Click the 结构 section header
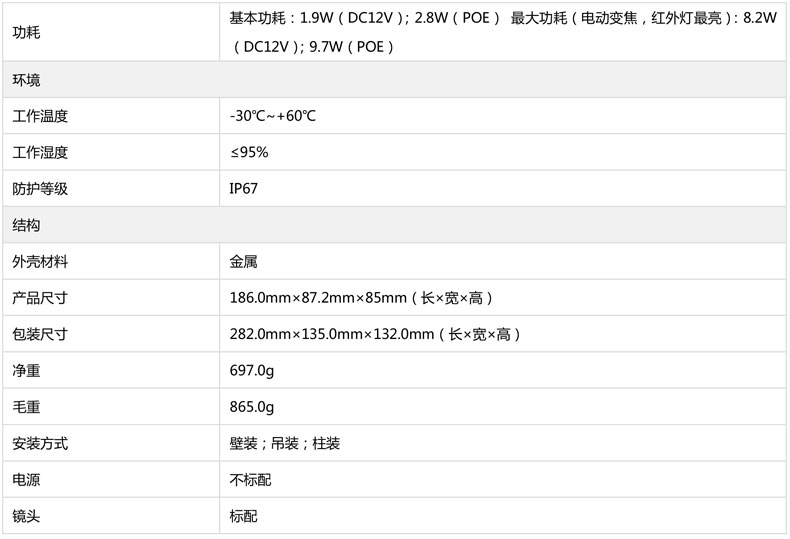 [27, 225]
